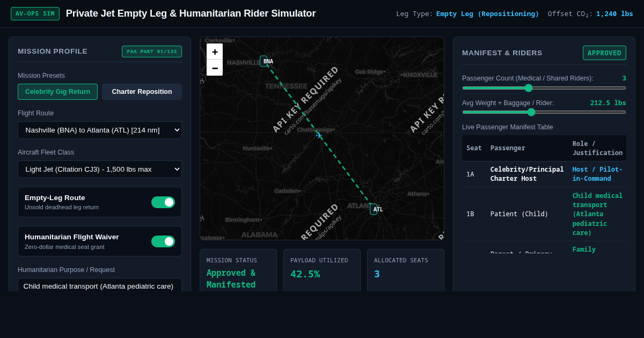Select the Celebrity/Principal Charter Host cell
The width and height of the screenshot is (644, 338).
pyautogui.click(x=527, y=174)
